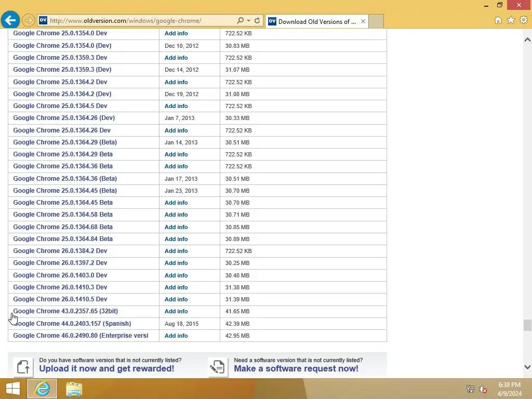Open Google Chrome 25.0.1359.3 Dev link
Image resolution: width=532 pixels, height=399 pixels.
[60, 58]
